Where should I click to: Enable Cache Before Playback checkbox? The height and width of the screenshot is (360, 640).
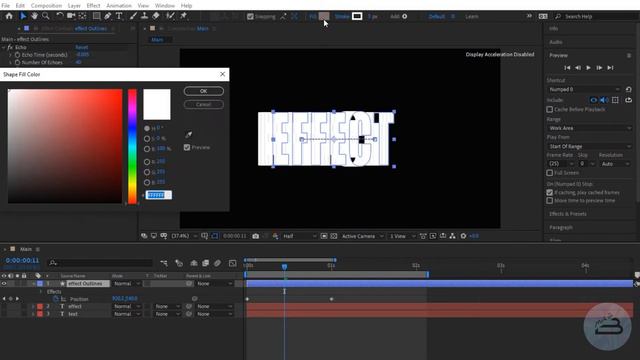[x=550, y=109]
